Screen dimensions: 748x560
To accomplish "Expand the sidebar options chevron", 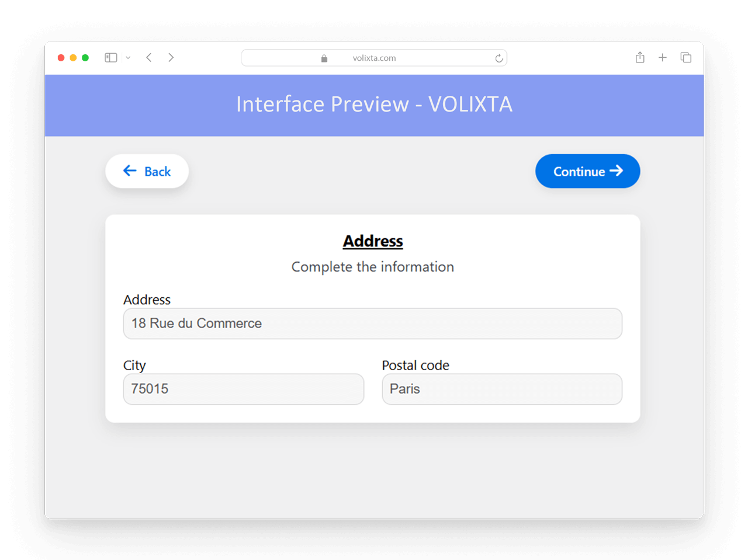I will (128, 58).
